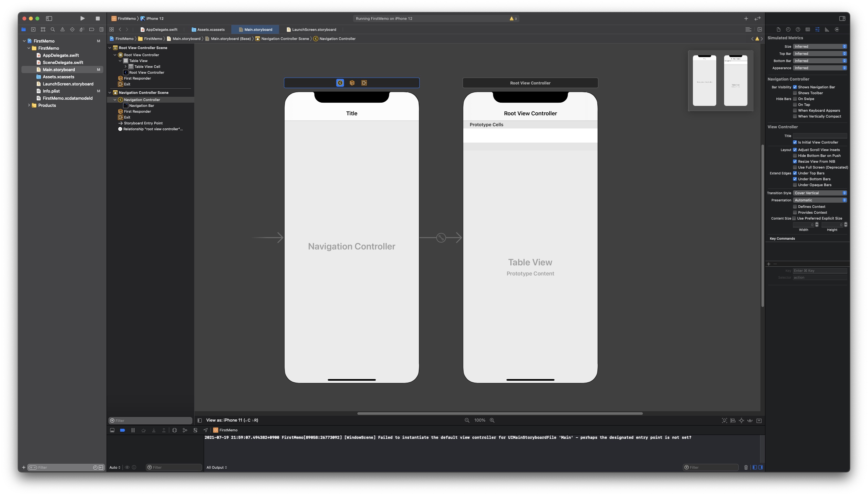868x496 pixels.
Task: Click the view controller Title field
Action: pos(820,136)
